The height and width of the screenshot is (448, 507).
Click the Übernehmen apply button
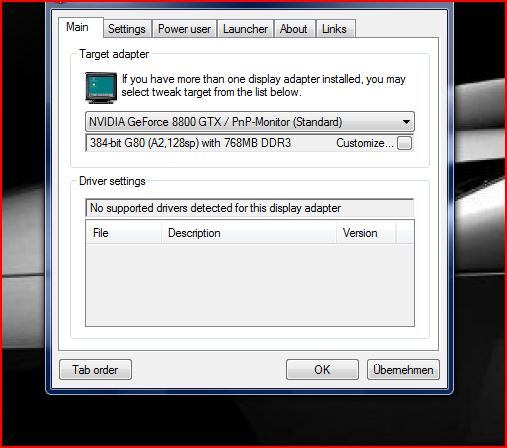coord(403,370)
